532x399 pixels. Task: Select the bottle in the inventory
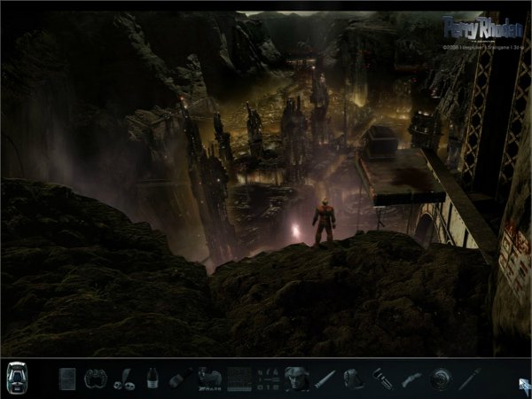pos(153,379)
